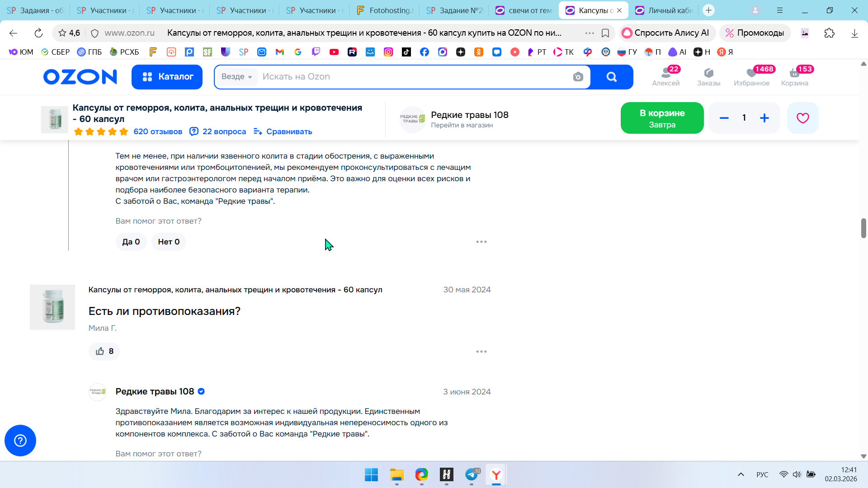Open browser extensions puzzle icon
Viewport: 868px width, 488px height.
click(x=829, y=33)
